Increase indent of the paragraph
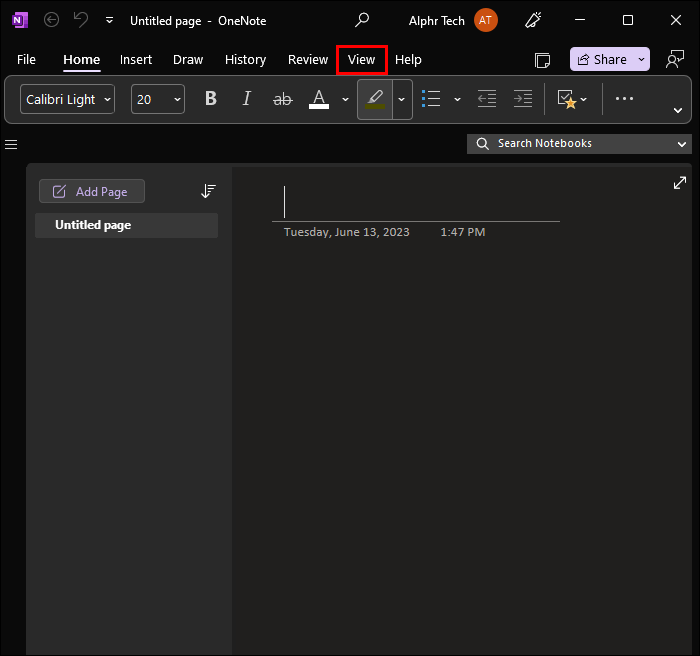This screenshot has height=656, width=700. tap(522, 98)
